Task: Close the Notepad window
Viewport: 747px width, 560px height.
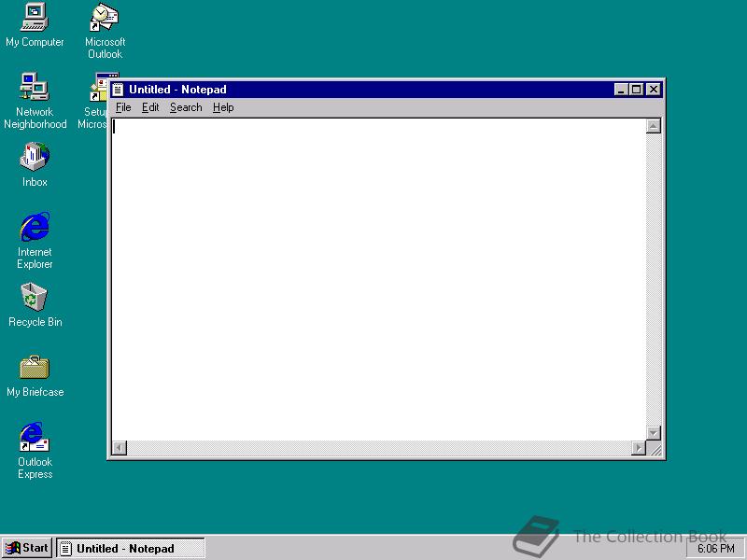Action: pyautogui.click(x=654, y=90)
